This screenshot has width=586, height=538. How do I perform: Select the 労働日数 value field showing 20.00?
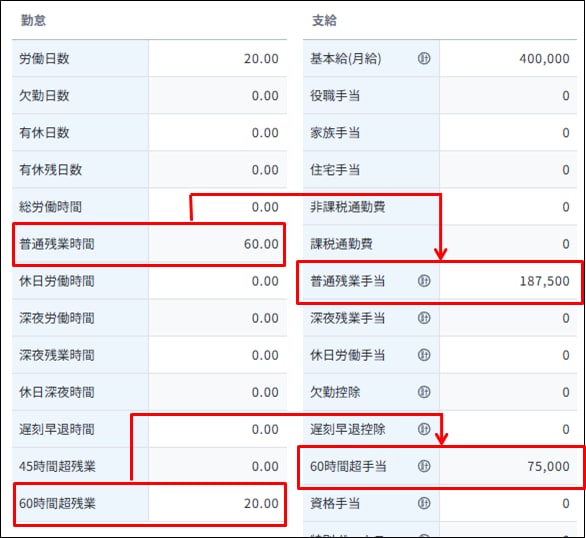218,58
